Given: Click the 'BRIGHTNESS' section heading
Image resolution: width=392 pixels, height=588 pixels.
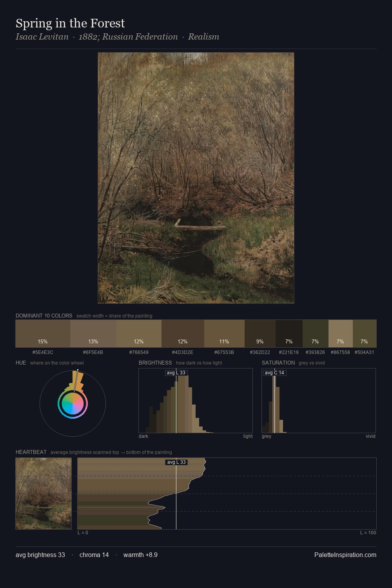Looking at the screenshot, I should pos(155,363).
